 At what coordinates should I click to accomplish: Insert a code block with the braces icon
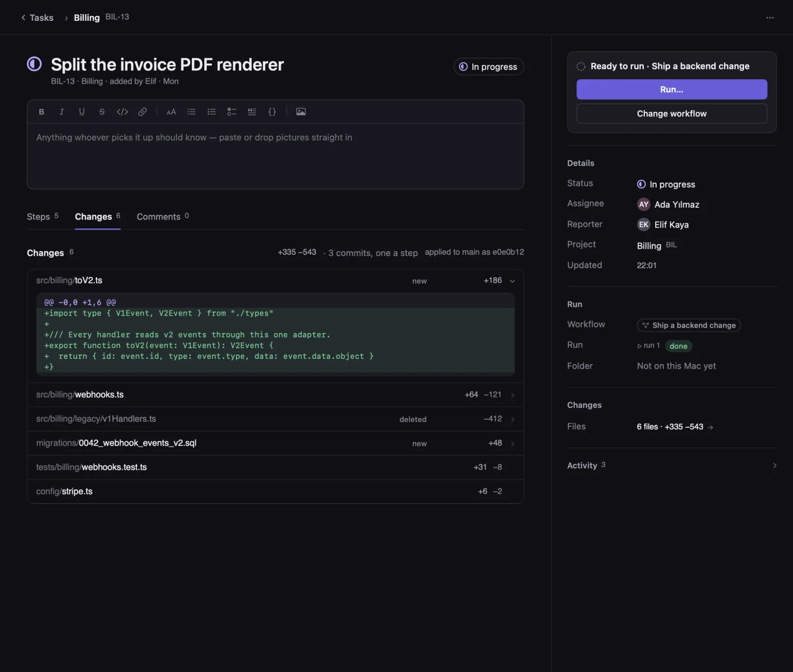(272, 112)
